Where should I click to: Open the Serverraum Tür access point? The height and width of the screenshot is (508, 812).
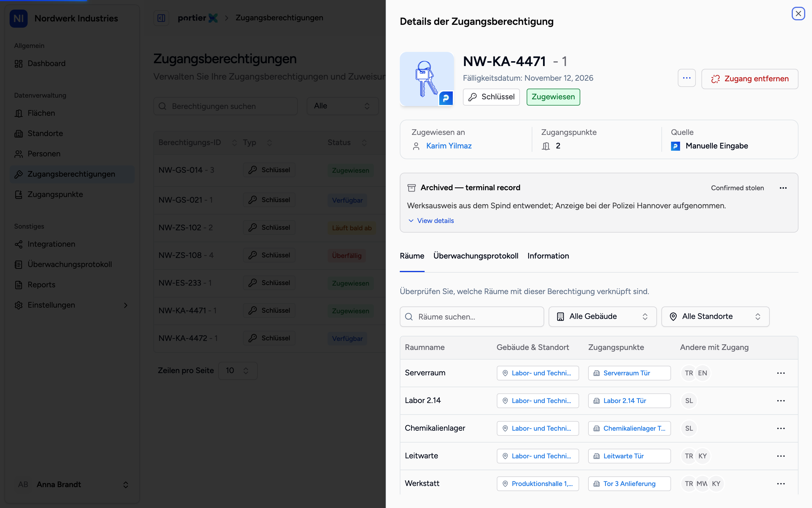(630, 373)
